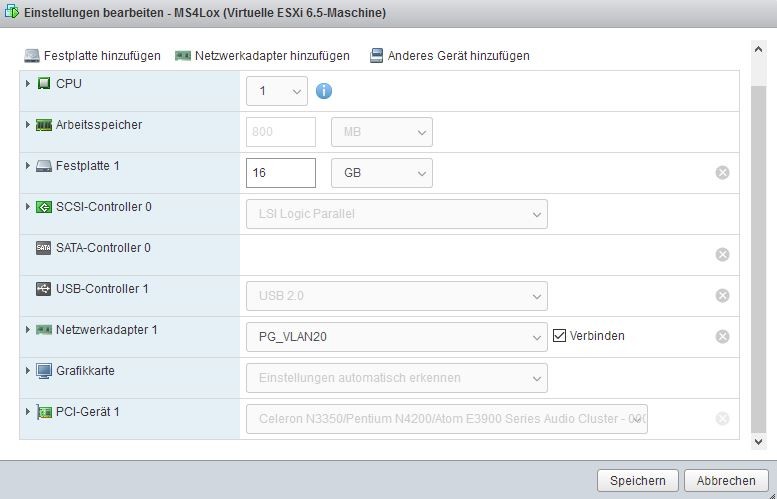The width and height of the screenshot is (777, 499).
Task: Click the Arbeitsspeicher label
Action: pos(99,125)
